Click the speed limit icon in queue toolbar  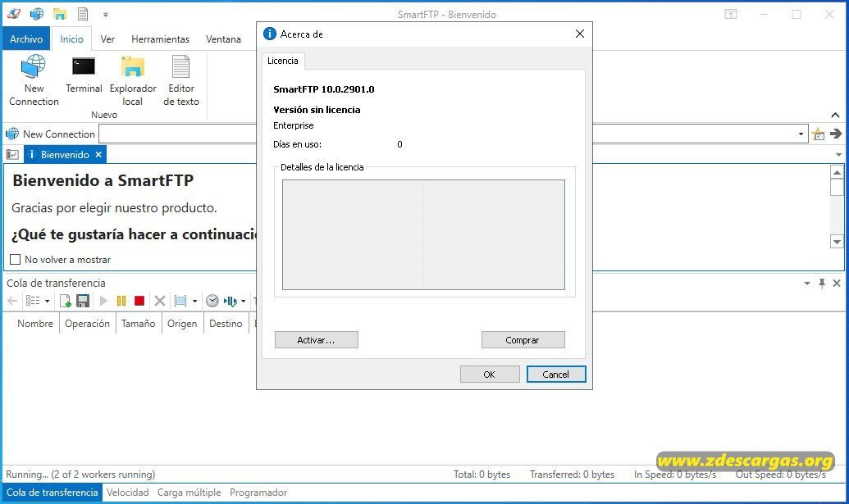pyautogui.click(x=231, y=301)
